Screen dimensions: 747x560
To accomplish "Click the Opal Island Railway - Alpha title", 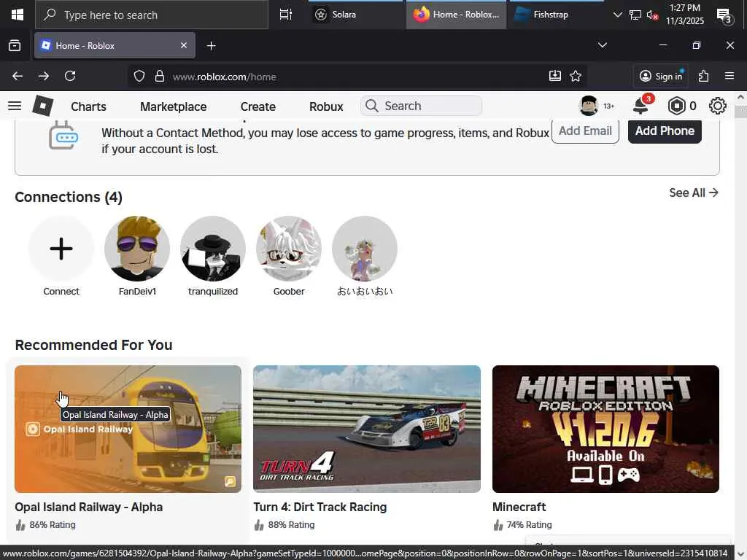I will 88,507.
